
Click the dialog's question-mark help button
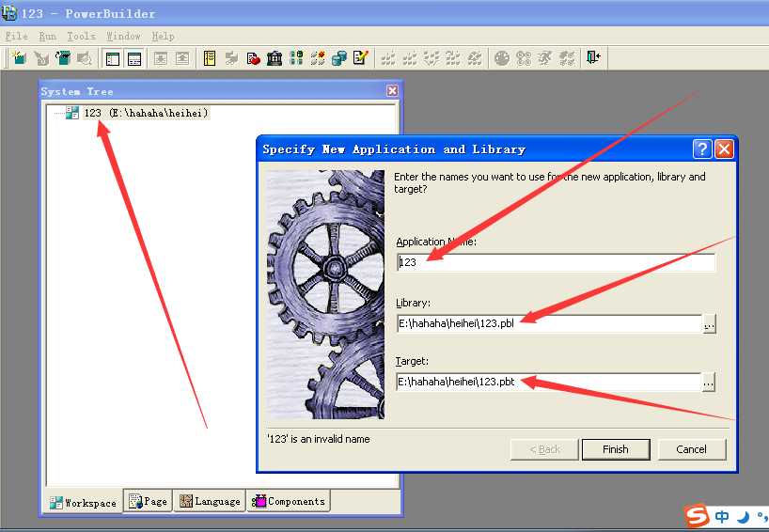[x=702, y=149]
